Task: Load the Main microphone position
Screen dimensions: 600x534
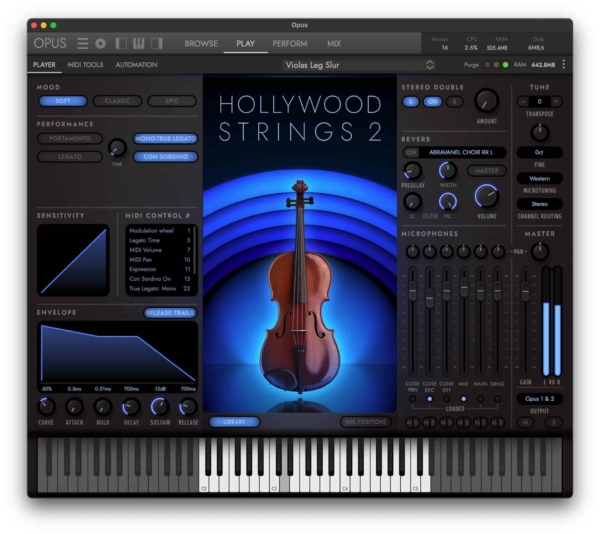Action: [480, 399]
